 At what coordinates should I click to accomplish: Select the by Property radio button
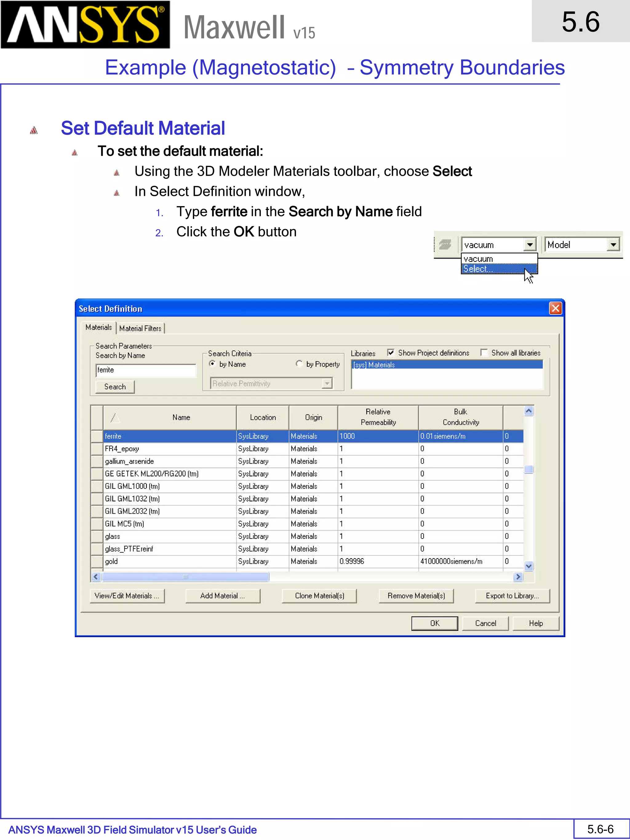pyautogui.click(x=299, y=364)
